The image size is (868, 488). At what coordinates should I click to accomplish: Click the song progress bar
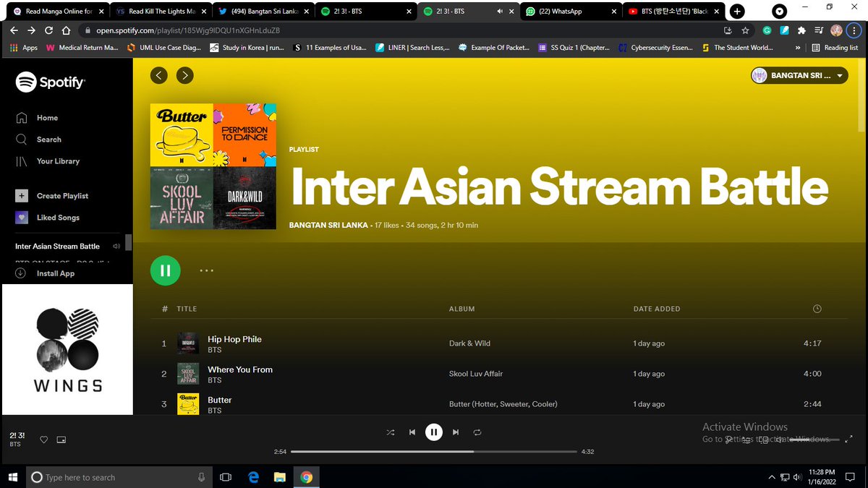point(434,451)
